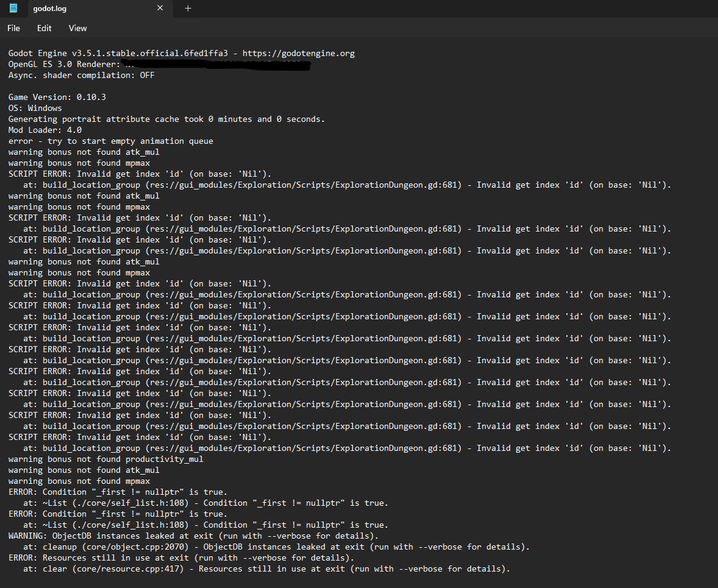Click the 'Mod Loader: 4.0' line
718x588 pixels.
click(45, 130)
